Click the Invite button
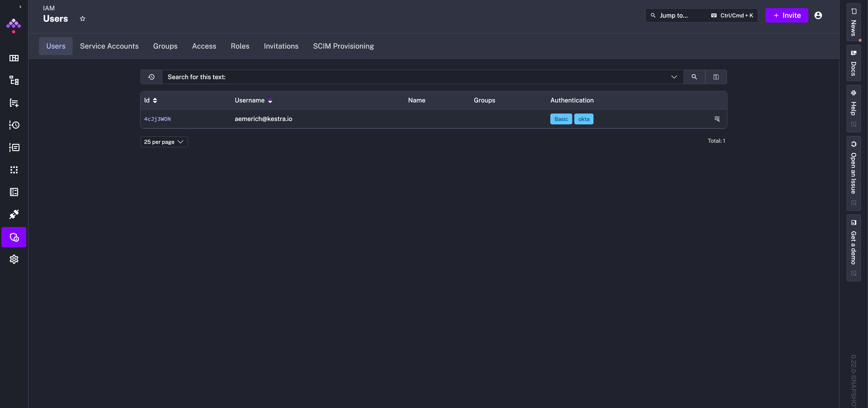 tap(787, 16)
